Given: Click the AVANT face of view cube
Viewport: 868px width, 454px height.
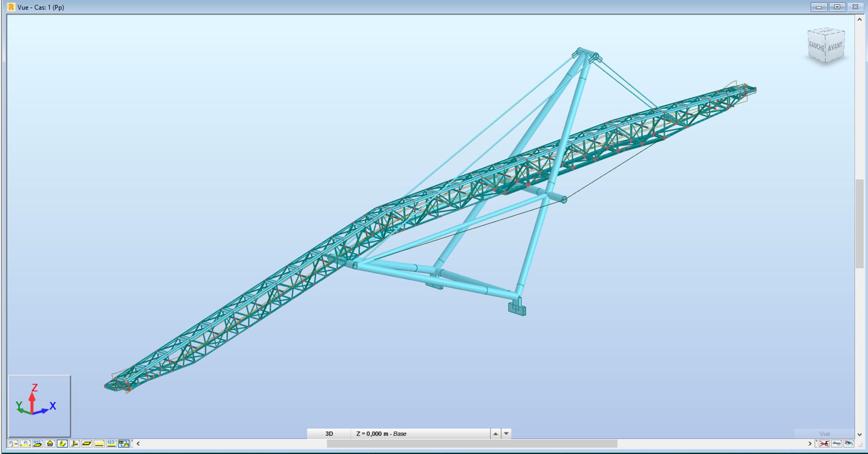Looking at the screenshot, I should [835, 47].
